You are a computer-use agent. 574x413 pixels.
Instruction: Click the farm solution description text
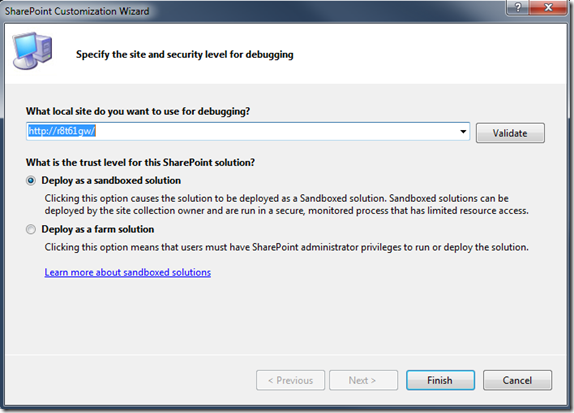[287, 247]
